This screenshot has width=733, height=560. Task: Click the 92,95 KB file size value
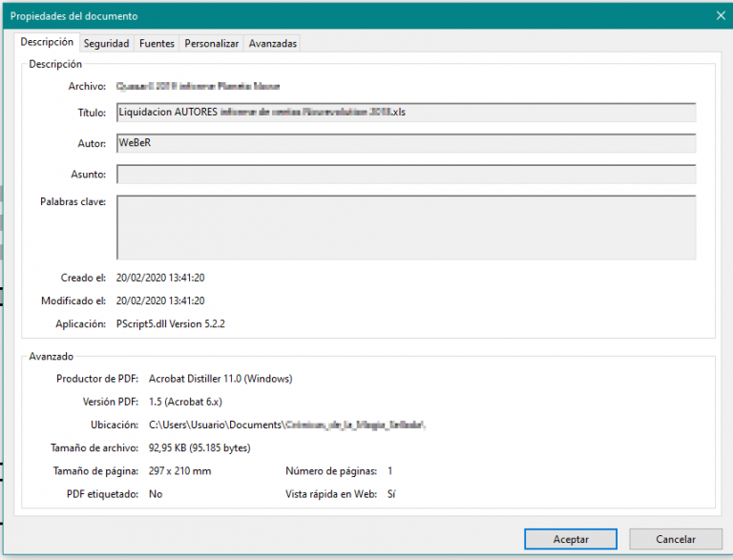[x=199, y=447]
